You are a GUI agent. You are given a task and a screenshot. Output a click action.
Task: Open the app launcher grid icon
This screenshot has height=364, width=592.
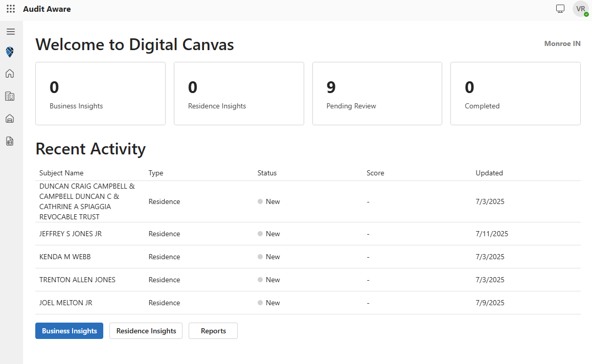pyautogui.click(x=11, y=9)
